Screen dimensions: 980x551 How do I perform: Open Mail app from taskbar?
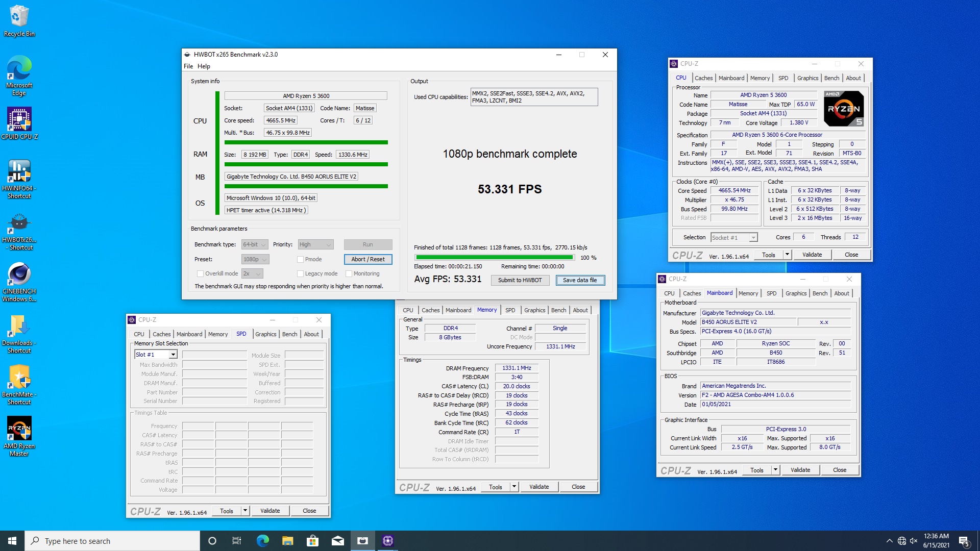pyautogui.click(x=337, y=541)
